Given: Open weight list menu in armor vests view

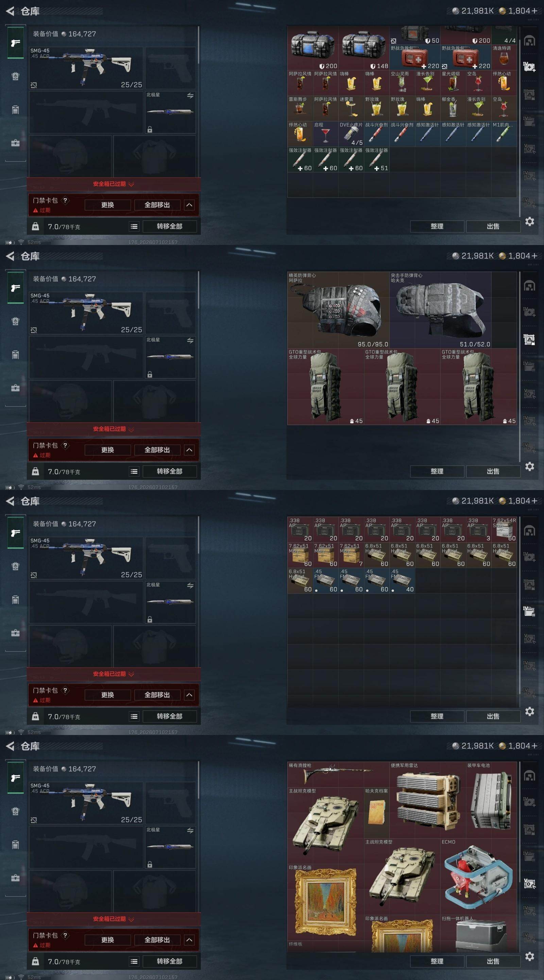Looking at the screenshot, I should point(134,471).
